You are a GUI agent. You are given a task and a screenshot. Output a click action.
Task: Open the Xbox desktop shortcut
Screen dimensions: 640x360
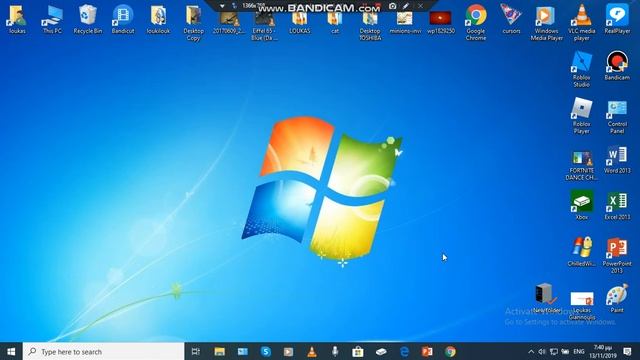click(582, 205)
